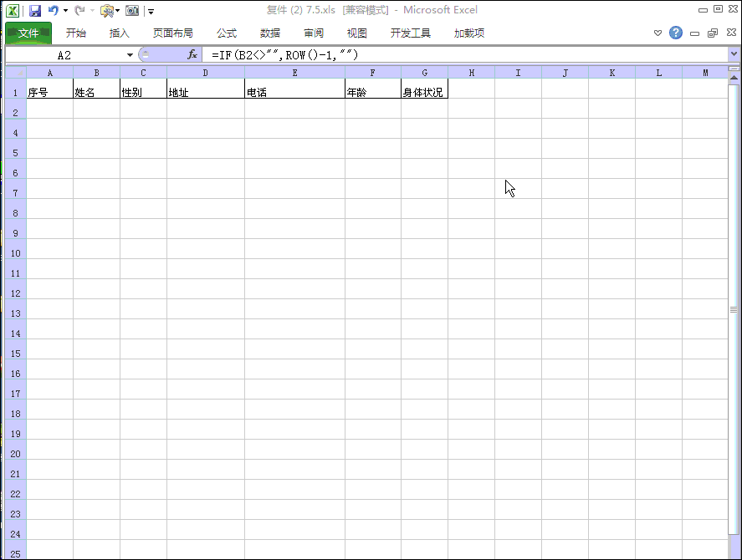Select column A header
The image size is (742, 560).
tap(49, 73)
